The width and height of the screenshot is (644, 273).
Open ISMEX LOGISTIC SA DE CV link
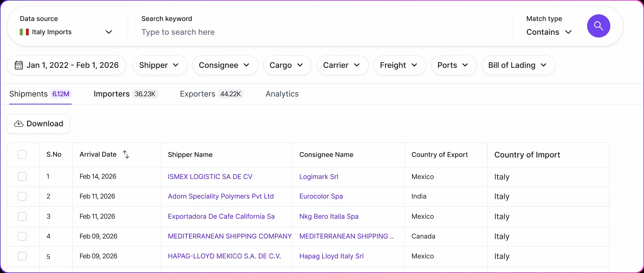[x=210, y=177]
